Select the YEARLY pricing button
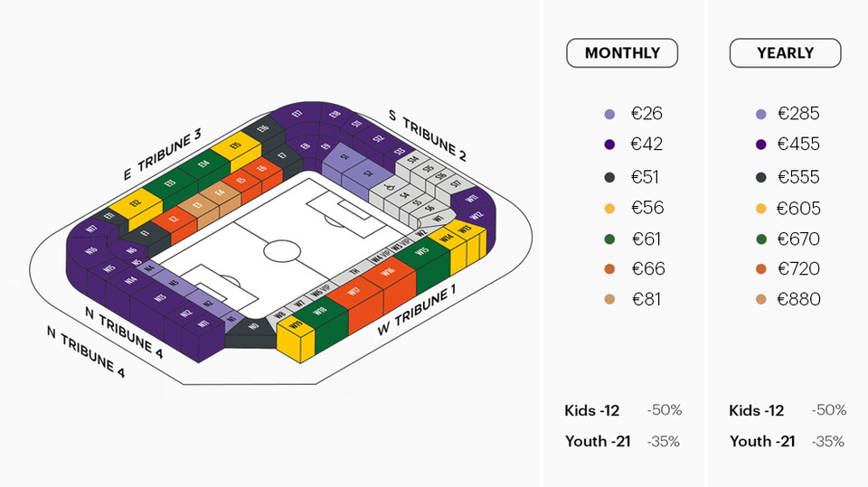 pos(785,53)
